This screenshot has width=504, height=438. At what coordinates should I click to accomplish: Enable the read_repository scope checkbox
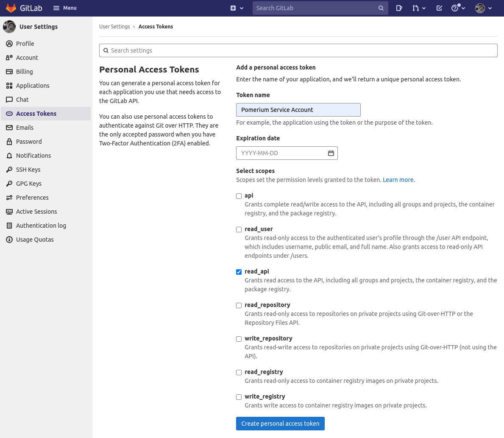[x=239, y=306]
